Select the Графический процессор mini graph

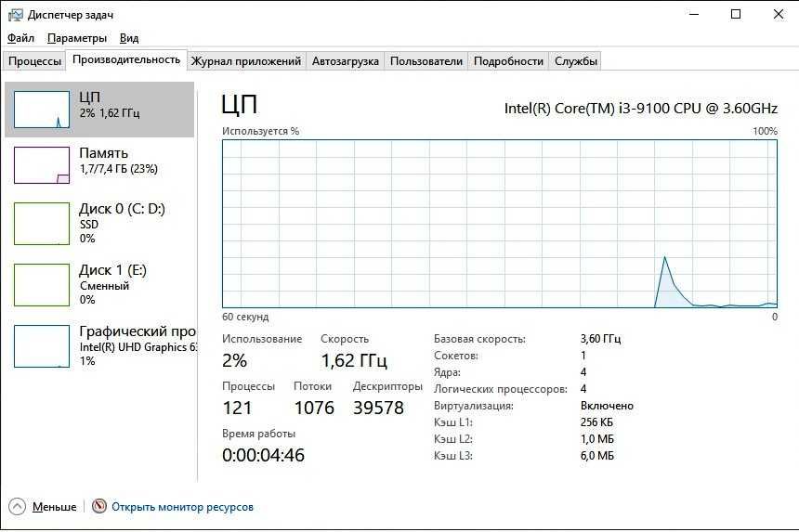pyautogui.click(x=42, y=346)
